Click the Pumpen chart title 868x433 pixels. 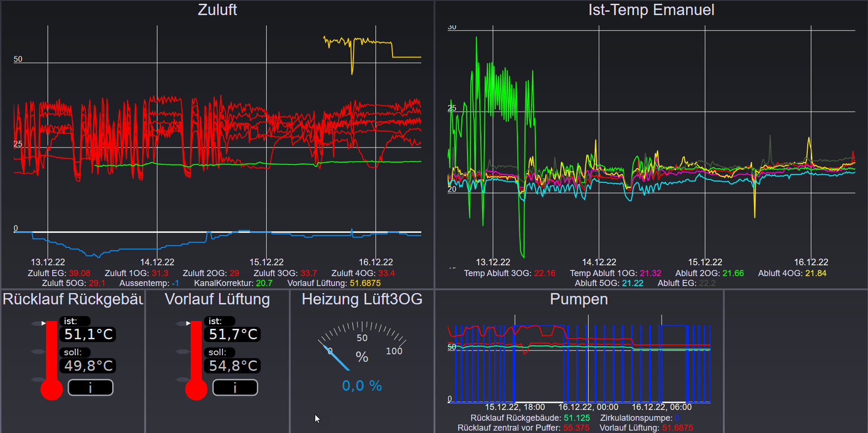579,299
